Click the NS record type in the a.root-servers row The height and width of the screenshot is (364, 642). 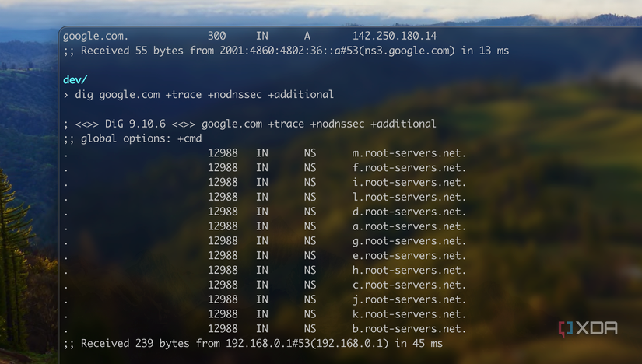[310, 226]
